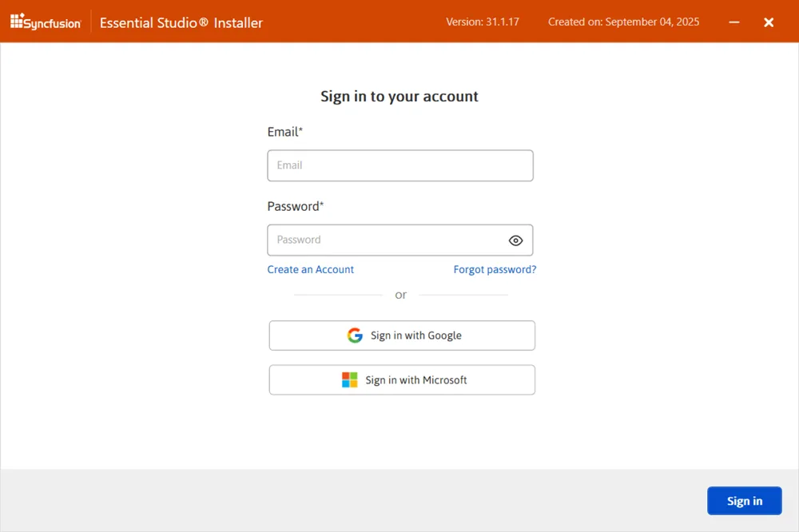Choose Sign in with Microsoft

[401, 379]
